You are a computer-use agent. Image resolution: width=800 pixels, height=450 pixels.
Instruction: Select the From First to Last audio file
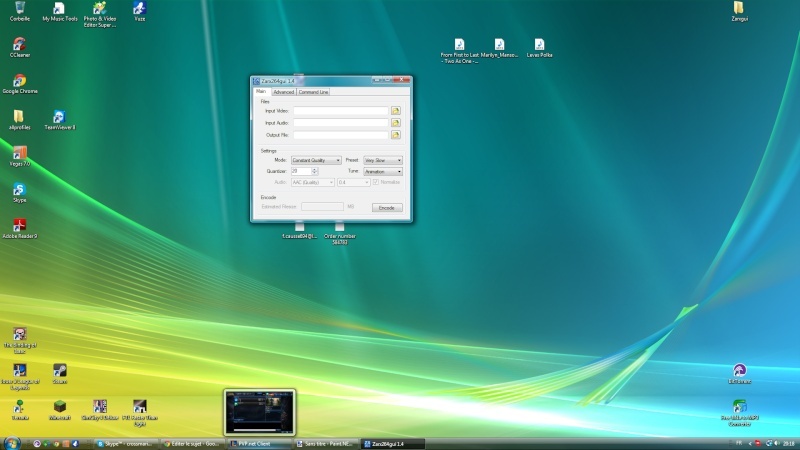tap(459, 51)
